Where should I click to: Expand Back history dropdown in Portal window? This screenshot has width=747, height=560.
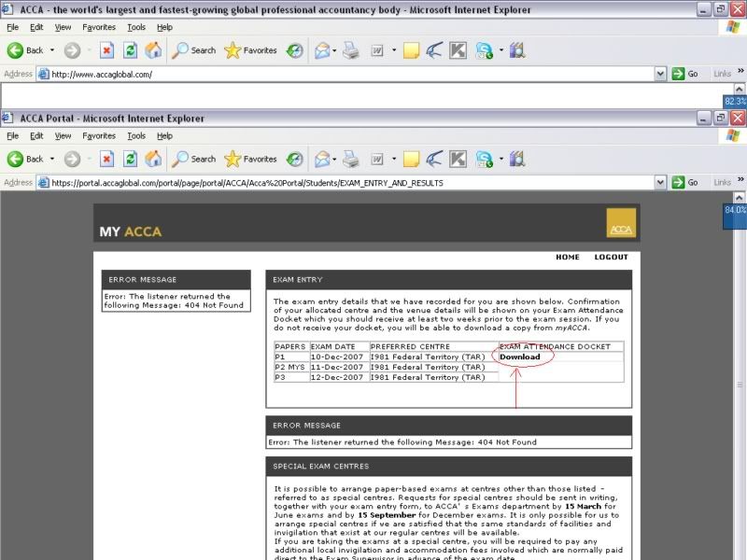point(52,159)
